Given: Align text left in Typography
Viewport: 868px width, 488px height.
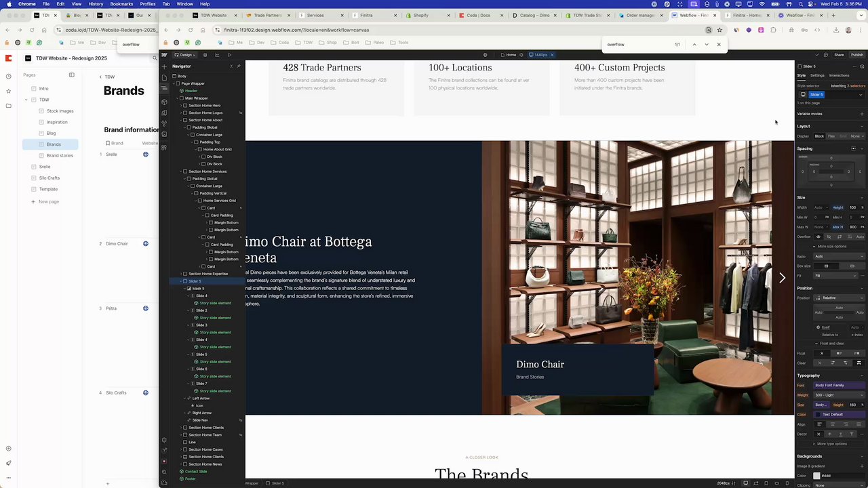Looking at the screenshot, I should click(820, 424).
